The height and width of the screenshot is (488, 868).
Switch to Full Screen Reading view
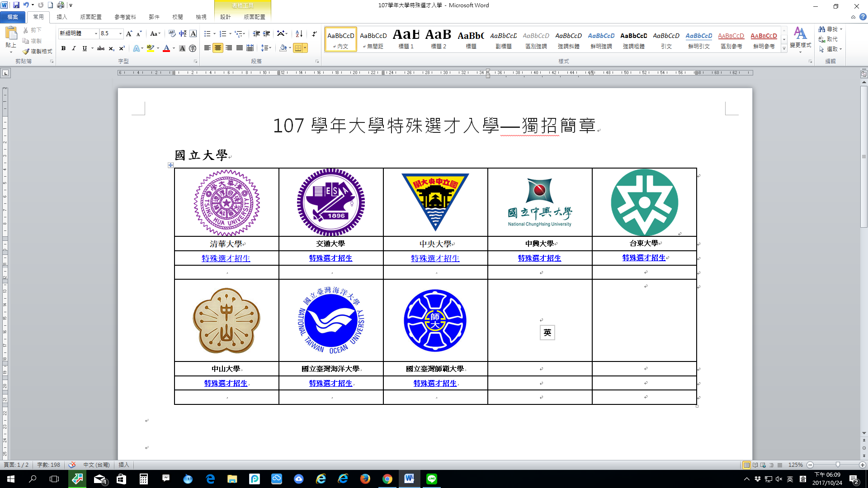(755, 465)
